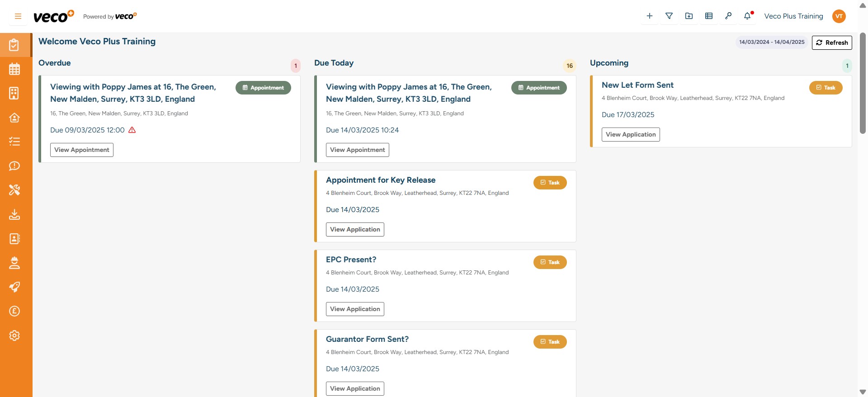
Task: Open the contractor worker sidebar icon
Action: [x=14, y=263]
